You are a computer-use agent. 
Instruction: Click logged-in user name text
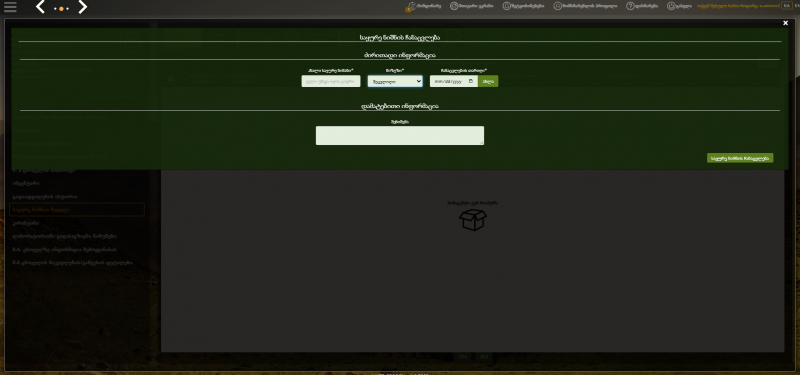(738, 6)
